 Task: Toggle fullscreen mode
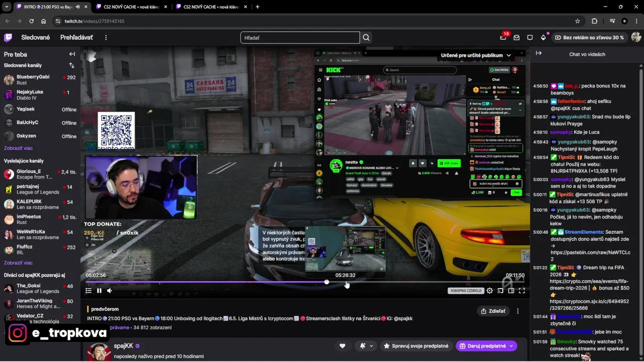click(x=522, y=291)
